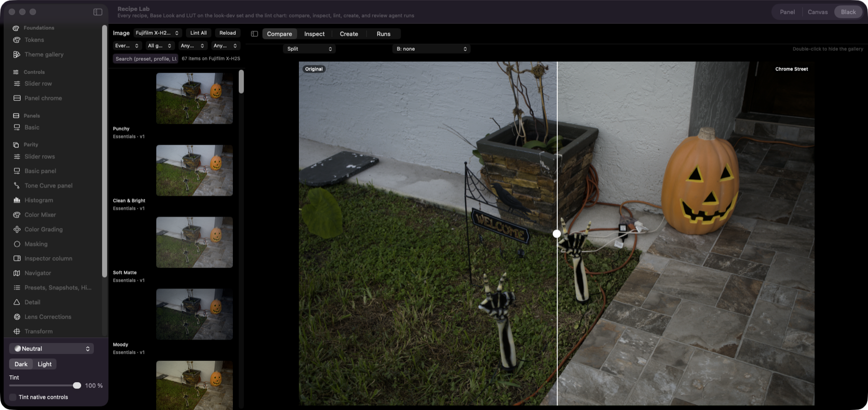Click the Basic display icon
The width and height of the screenshot is (868, 410).
[x=17, y=127]
